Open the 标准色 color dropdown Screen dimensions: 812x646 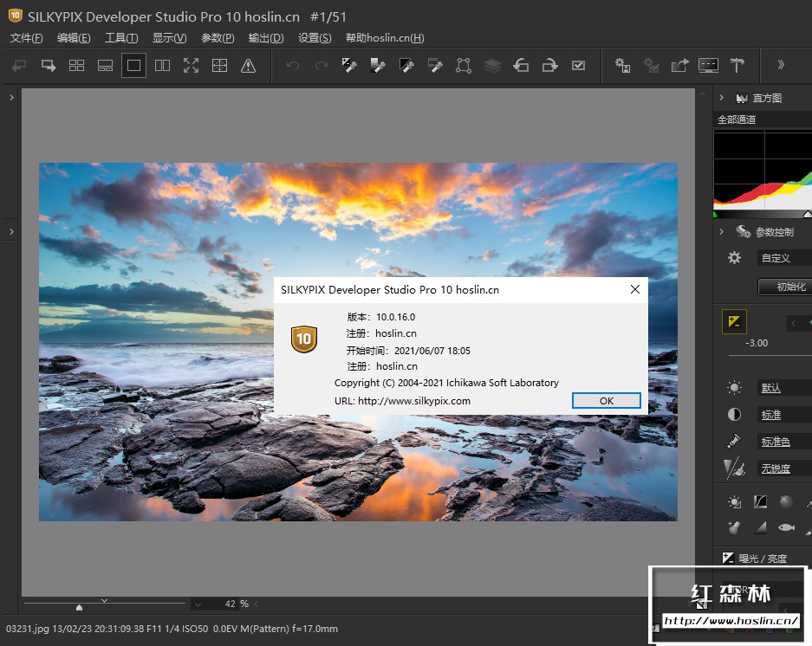point(784,442)
